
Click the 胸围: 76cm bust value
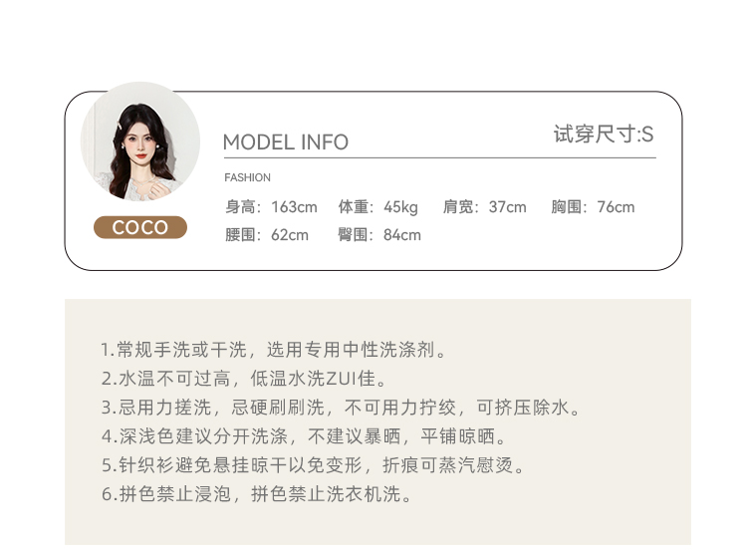click(593, 207)
